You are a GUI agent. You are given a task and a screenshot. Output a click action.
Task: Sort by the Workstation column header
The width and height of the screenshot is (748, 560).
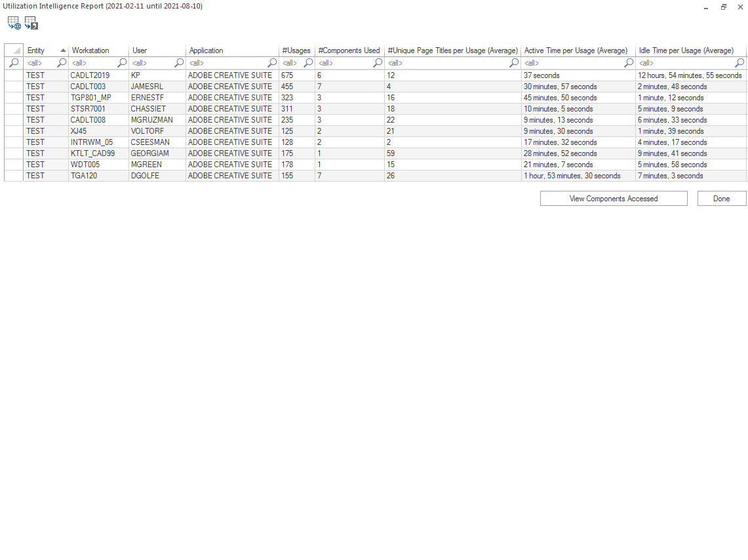click(x=90, y=50)
